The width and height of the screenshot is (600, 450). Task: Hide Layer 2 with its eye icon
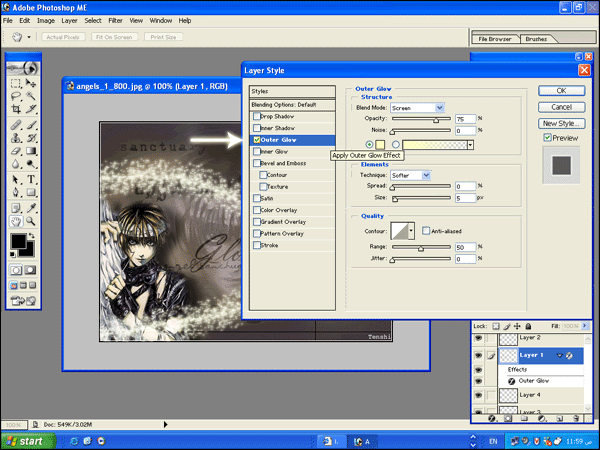point(478,338)
